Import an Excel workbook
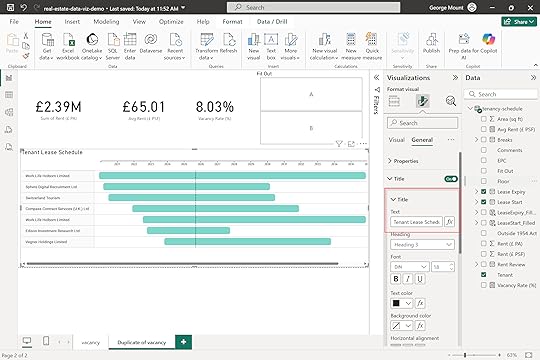The width and height of the screenshot is (540, 360). click(x=68, y=47)
